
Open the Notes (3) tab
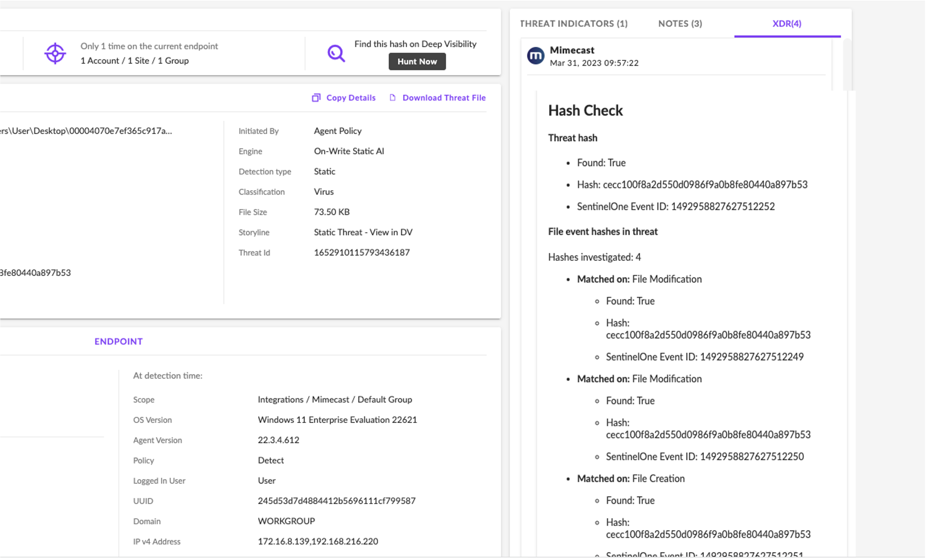point(680,24)
